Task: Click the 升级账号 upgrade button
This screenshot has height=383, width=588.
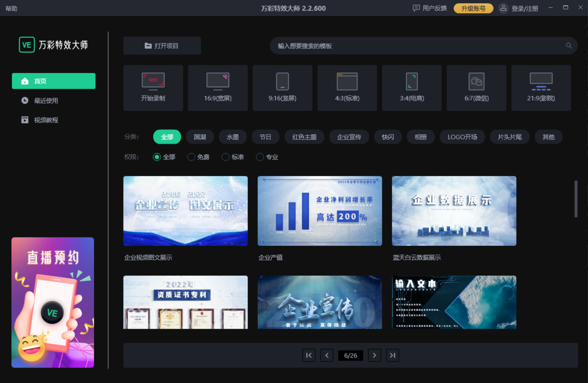Action: 473,8
